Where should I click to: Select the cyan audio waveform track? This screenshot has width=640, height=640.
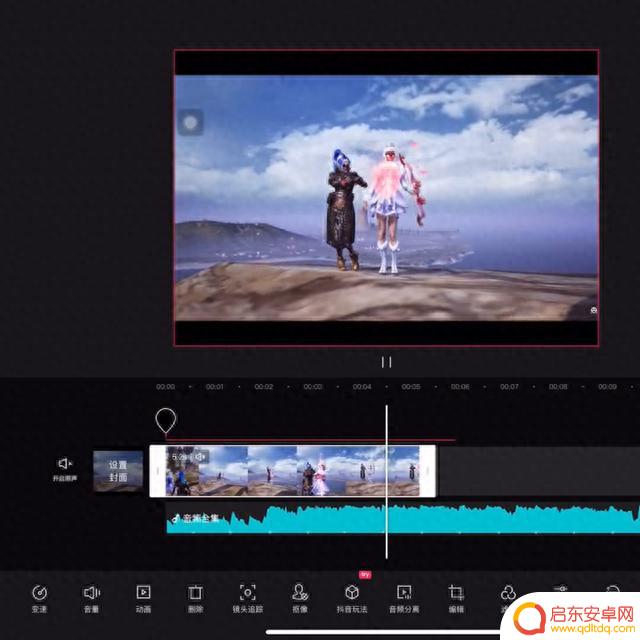(x=403, y=519)
